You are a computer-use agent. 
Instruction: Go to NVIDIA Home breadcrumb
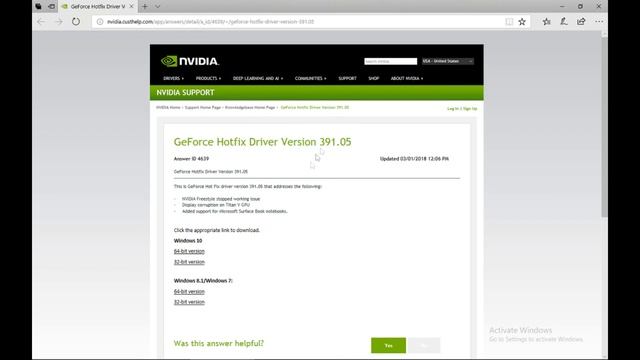pos(168,107)
